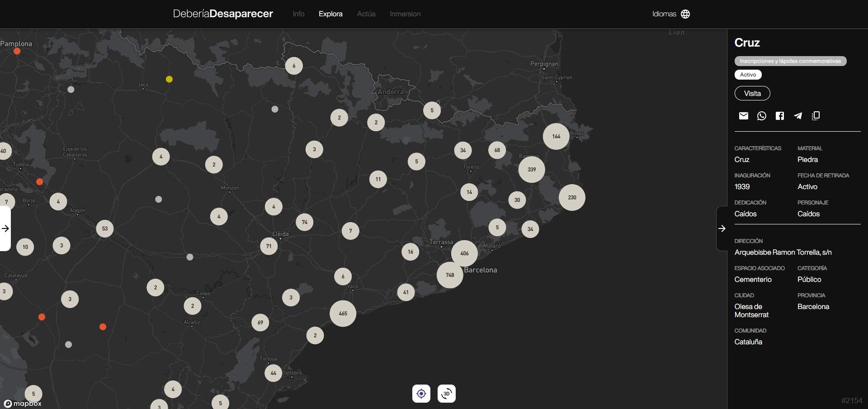Click the Activo status tag
868x409 pixels.
748,75
